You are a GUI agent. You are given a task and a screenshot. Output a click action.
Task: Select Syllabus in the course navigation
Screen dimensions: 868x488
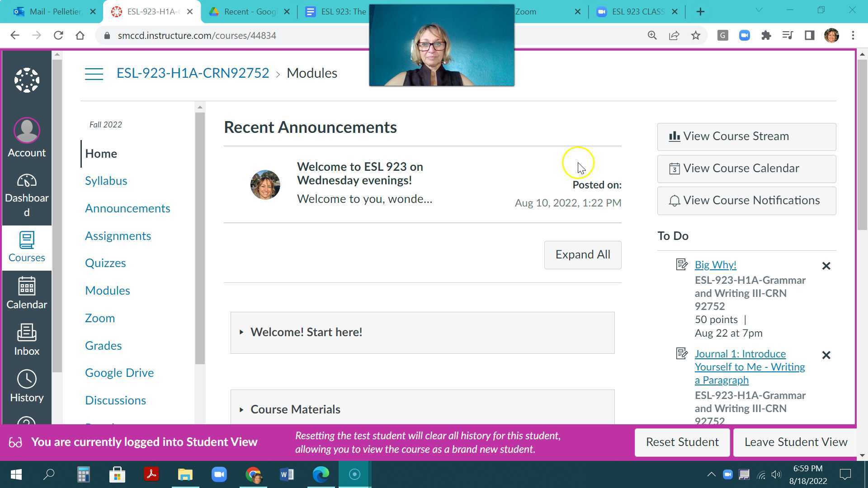pos(106,180)
